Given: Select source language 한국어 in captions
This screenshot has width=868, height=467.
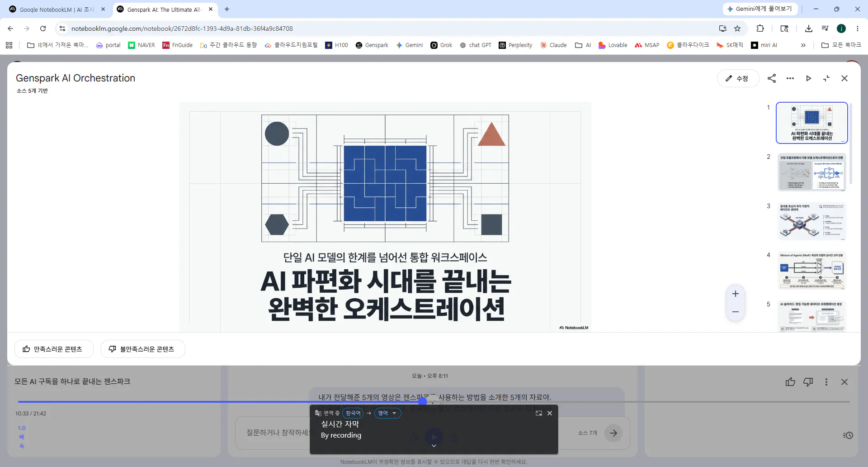Looking at the screenshot, I should click(x=353, y=413).
